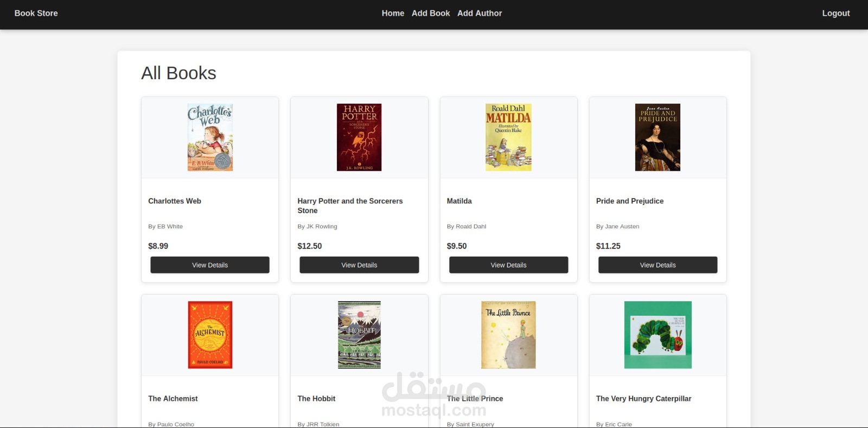The width and height of the screenshot is (868, 428).
Task: Click the $8.99 price
Action: [158, 246]
